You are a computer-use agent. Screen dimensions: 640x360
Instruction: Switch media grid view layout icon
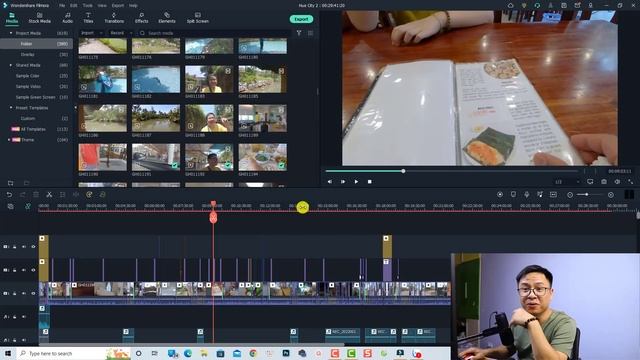311,33
